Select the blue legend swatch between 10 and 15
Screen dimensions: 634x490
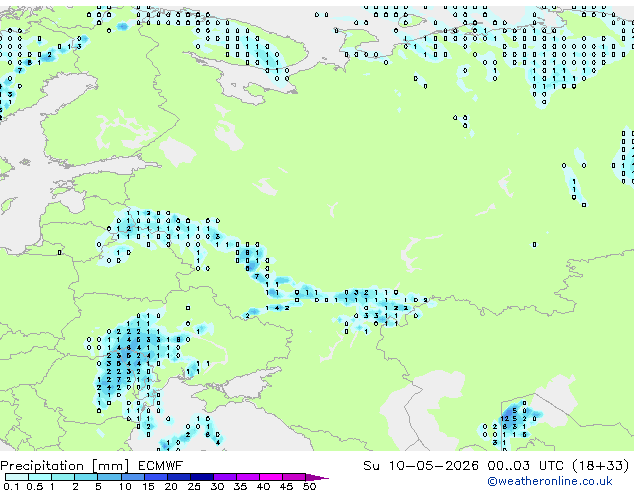pyautogui.click(x=132, y=477)
